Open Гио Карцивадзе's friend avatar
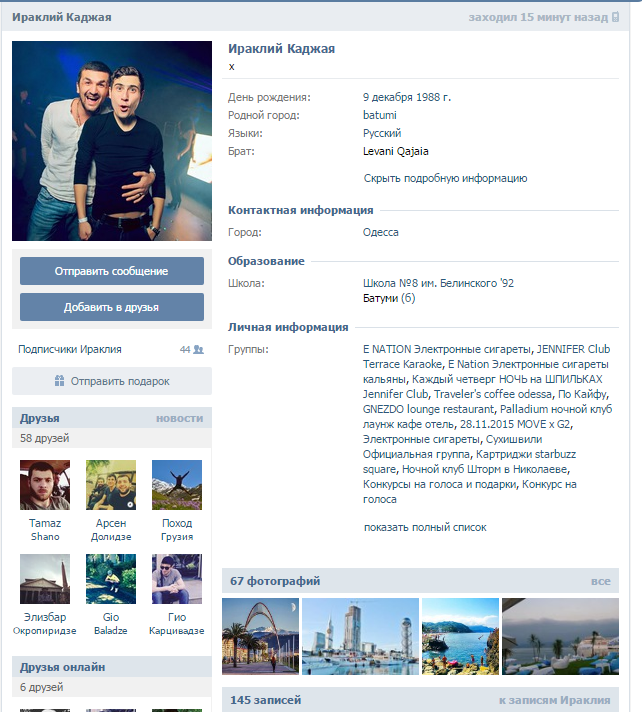The height and width of the screenshot is (712, 642). [x=177, y=579]
